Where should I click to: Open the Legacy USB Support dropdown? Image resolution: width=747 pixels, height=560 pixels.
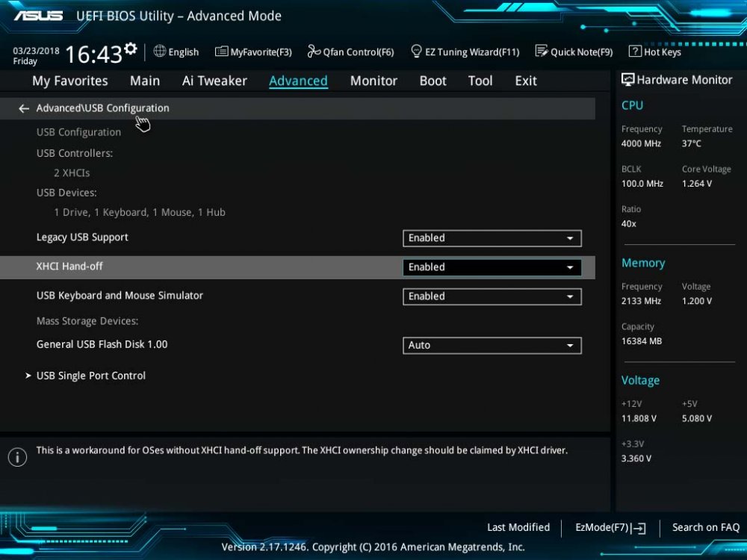tap(492, 238)
